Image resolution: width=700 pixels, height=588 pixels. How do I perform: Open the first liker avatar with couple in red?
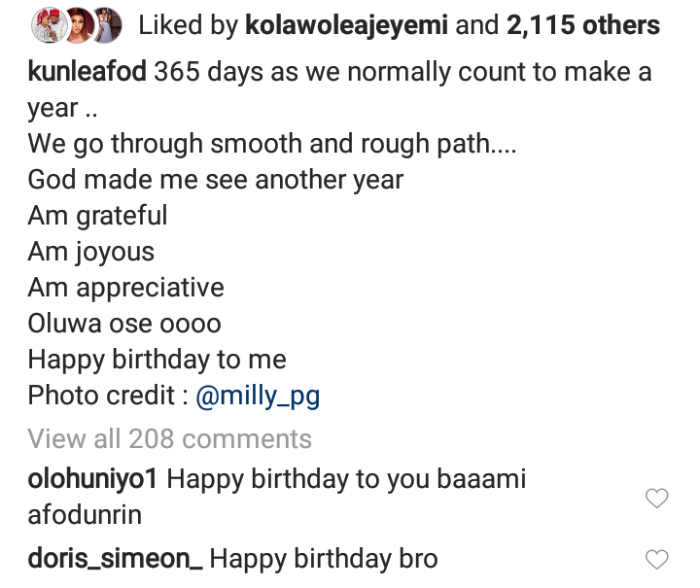coord(46,24)
